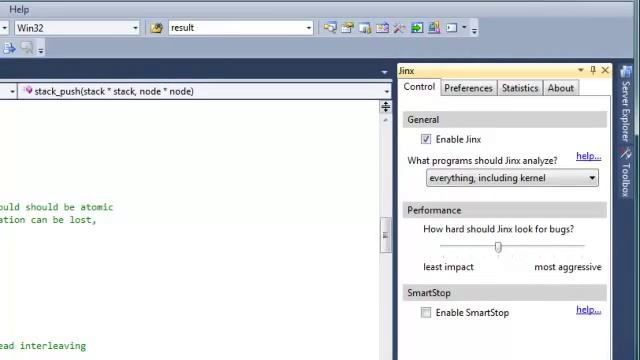This screenshot has width=640, height=360.
Task: Click the blue arrow document icon in second toolbar row
Action: tap(9, 49)
